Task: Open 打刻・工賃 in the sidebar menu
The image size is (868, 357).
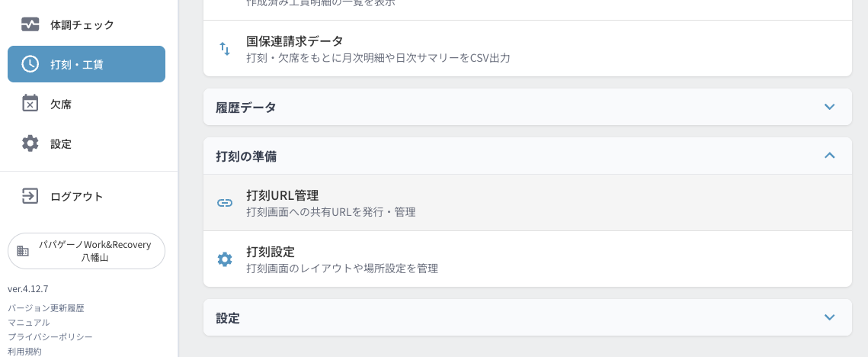Action: point(86,64)
